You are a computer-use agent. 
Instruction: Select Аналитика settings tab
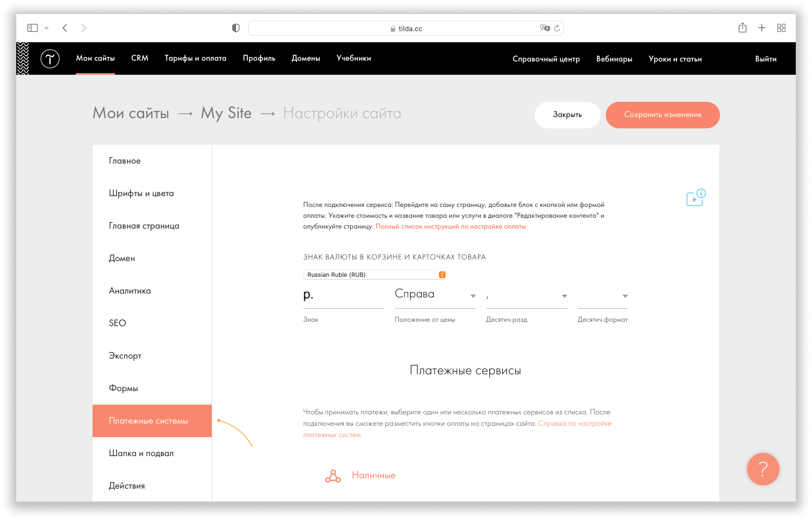click(152, 291)
